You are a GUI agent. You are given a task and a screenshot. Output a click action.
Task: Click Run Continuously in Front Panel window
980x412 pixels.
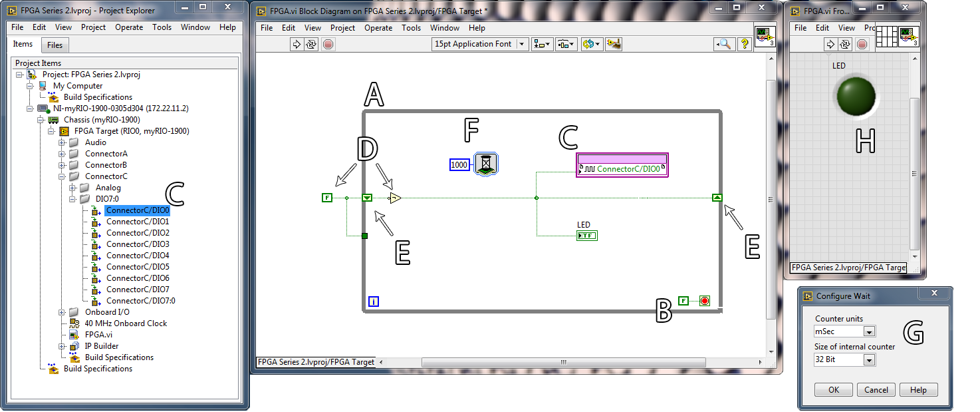pyautogui.click(x=844, y=45)
